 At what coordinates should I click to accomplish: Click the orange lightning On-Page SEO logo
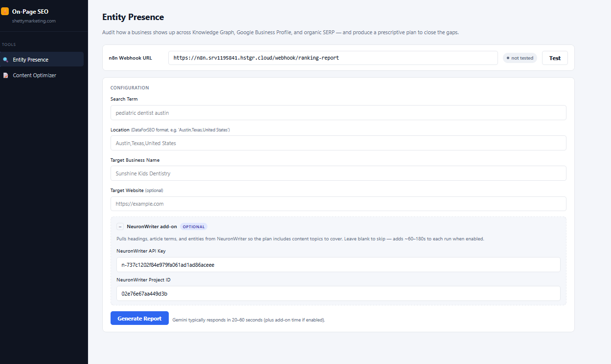[x=7, y=11]
